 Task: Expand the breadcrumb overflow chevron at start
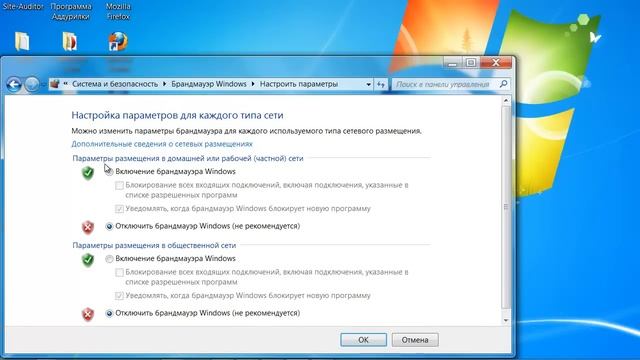tap(65, 84)
